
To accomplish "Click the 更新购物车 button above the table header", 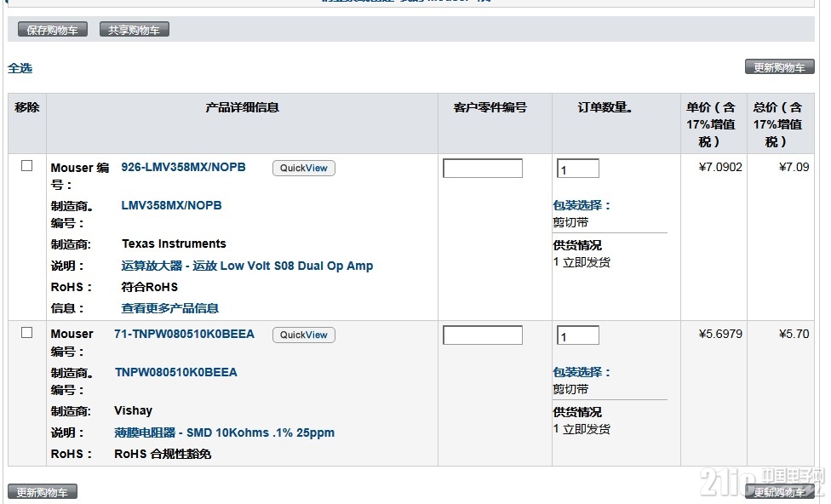I will [779, 66].
